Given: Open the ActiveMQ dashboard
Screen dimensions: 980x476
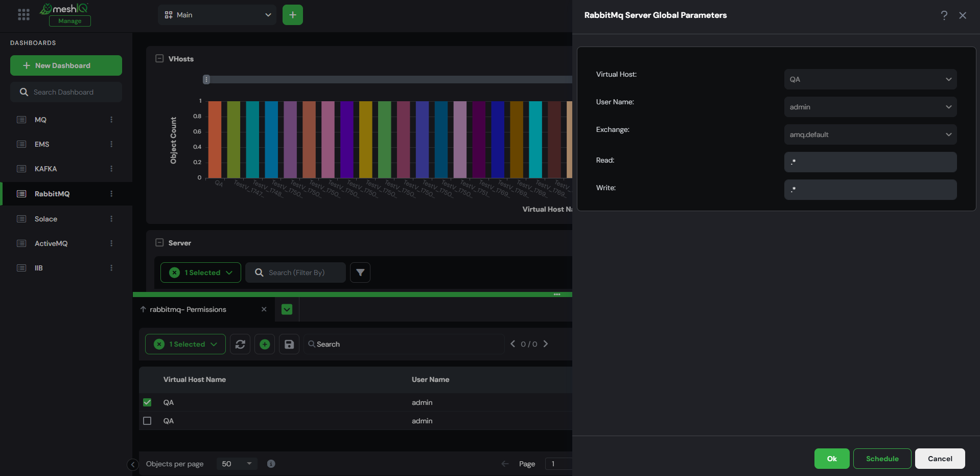Looking at the screenshot, I should point(51,243).
